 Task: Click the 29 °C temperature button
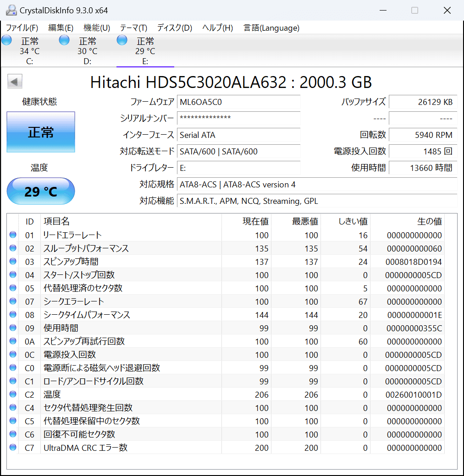pos(41,191)
